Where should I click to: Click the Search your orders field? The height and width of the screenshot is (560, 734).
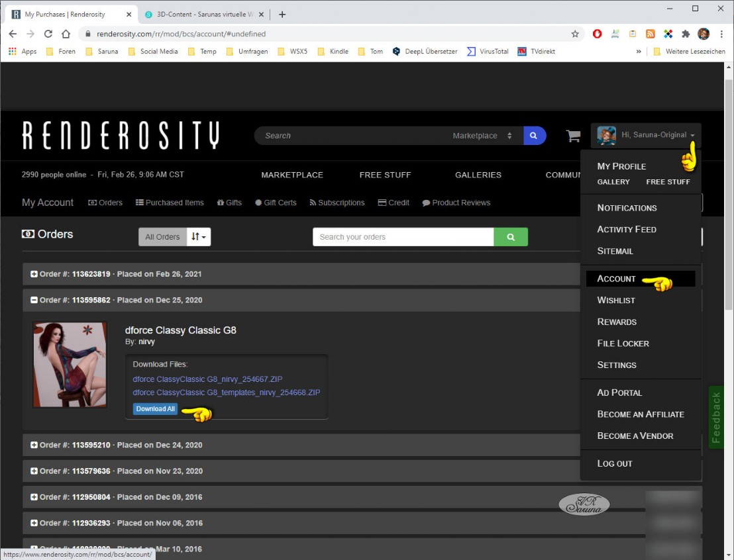tap(403, 237)
